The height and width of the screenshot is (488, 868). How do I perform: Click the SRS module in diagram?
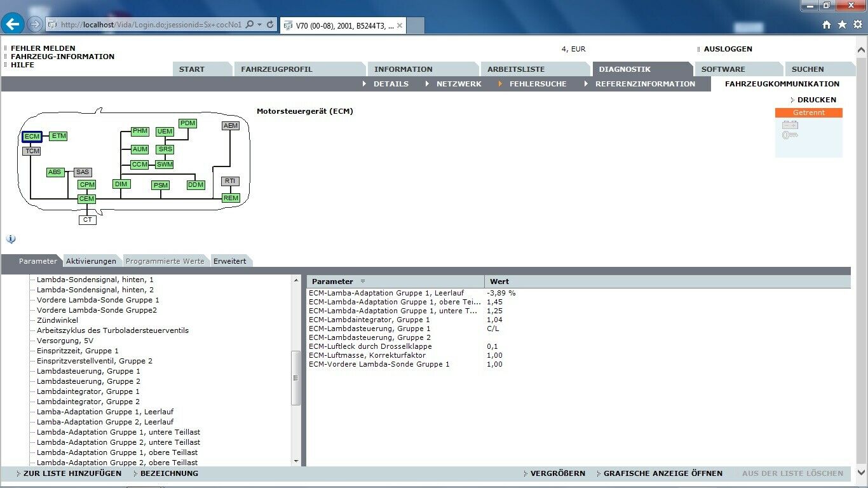[165, 149]
